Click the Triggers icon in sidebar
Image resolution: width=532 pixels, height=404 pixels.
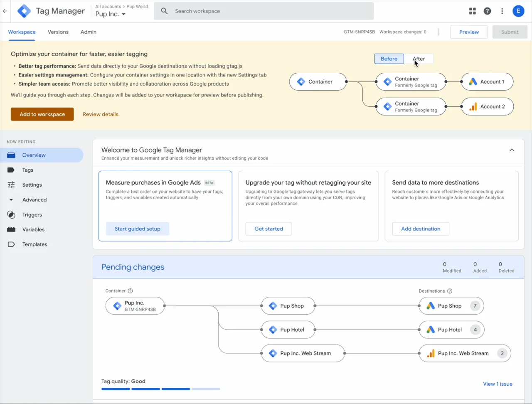click(11, 215)
